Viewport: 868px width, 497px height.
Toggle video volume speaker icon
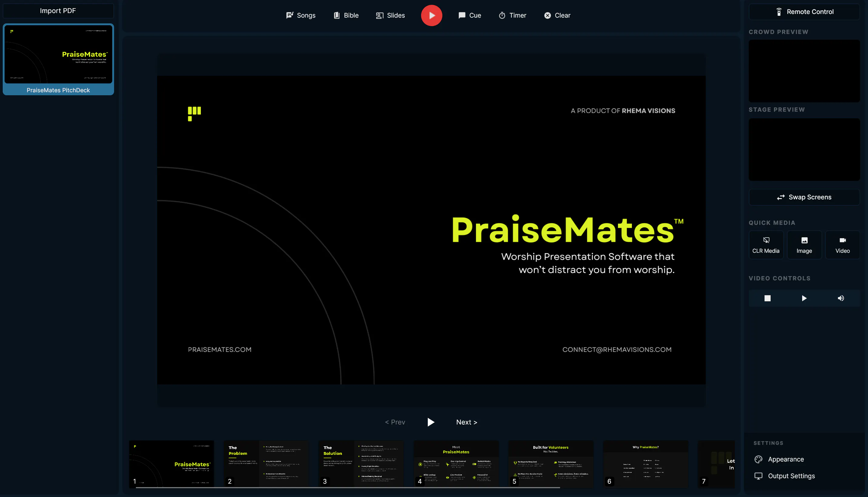840,298
